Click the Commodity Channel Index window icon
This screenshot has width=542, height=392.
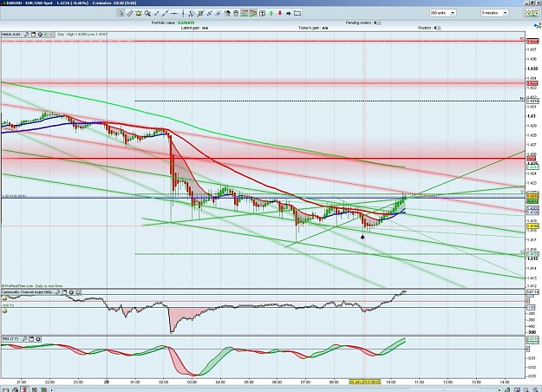pyautogui.click(x=65, y=292)
